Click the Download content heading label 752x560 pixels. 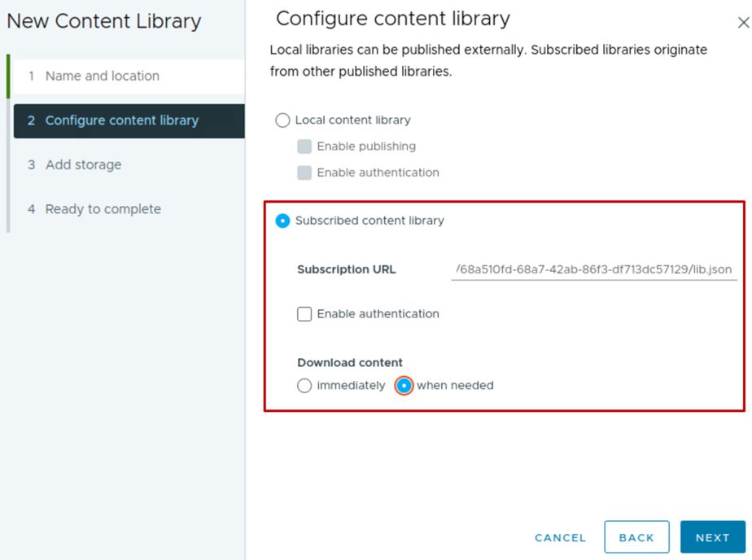click(350, 363)
